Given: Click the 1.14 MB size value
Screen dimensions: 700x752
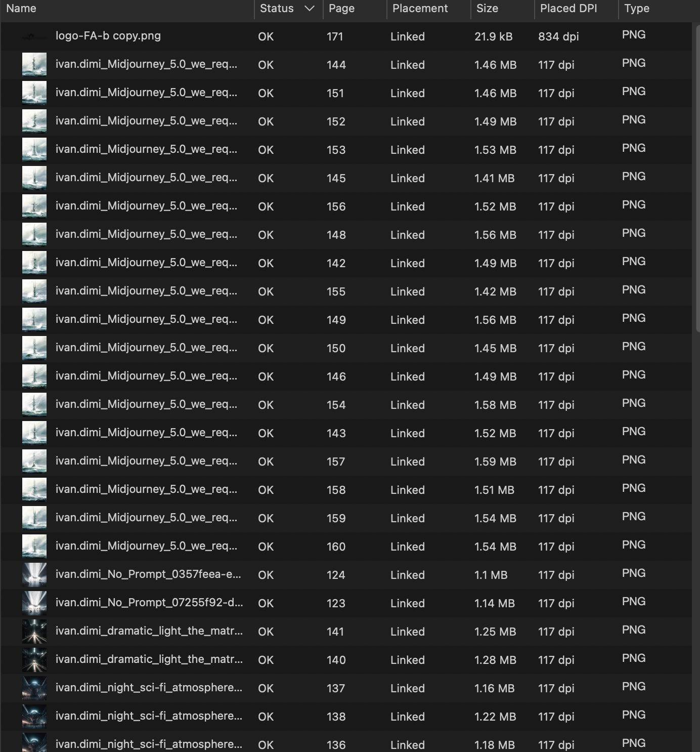Looking at the screenshot, I should pyautogui.click(x=494, y=603).
